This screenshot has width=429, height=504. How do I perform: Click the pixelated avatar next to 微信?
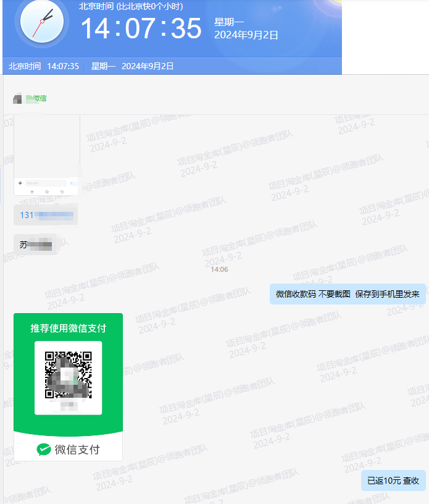(x=17, y=98)
